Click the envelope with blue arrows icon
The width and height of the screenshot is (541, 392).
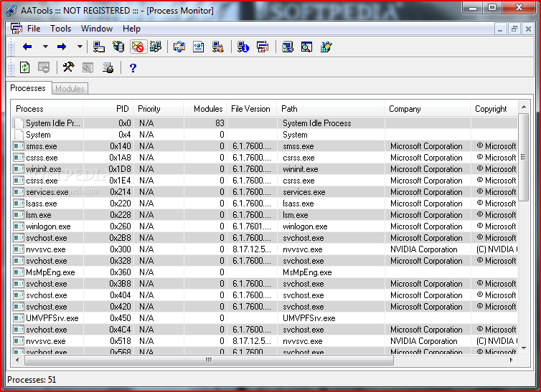pyautogui.click(x=179, y=47)
